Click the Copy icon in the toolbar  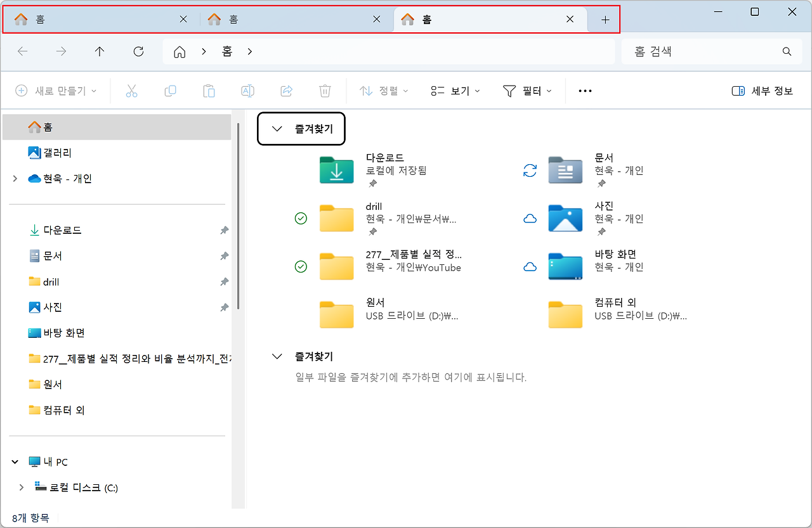point(170,91)
